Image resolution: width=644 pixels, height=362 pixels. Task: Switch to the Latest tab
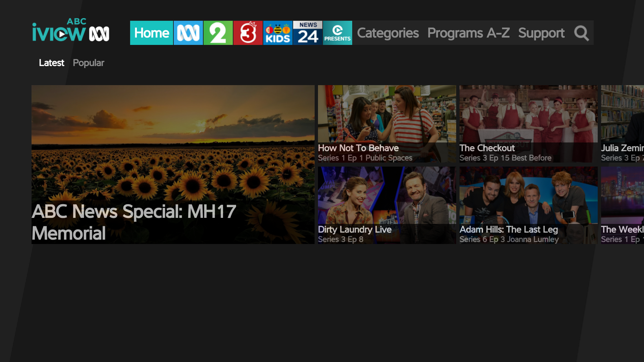pyautogui.click(x=51, y=63)
